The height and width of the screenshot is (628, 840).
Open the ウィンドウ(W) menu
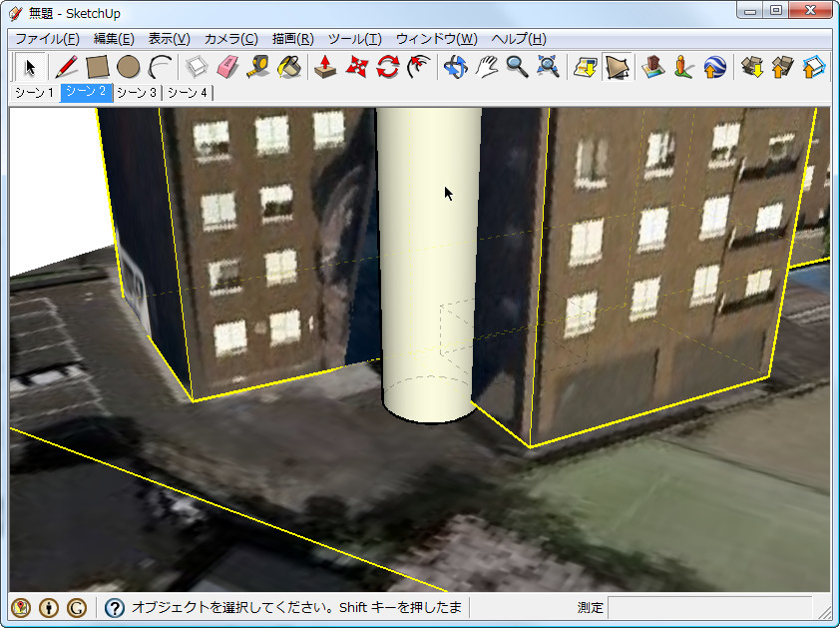point(437,39)
